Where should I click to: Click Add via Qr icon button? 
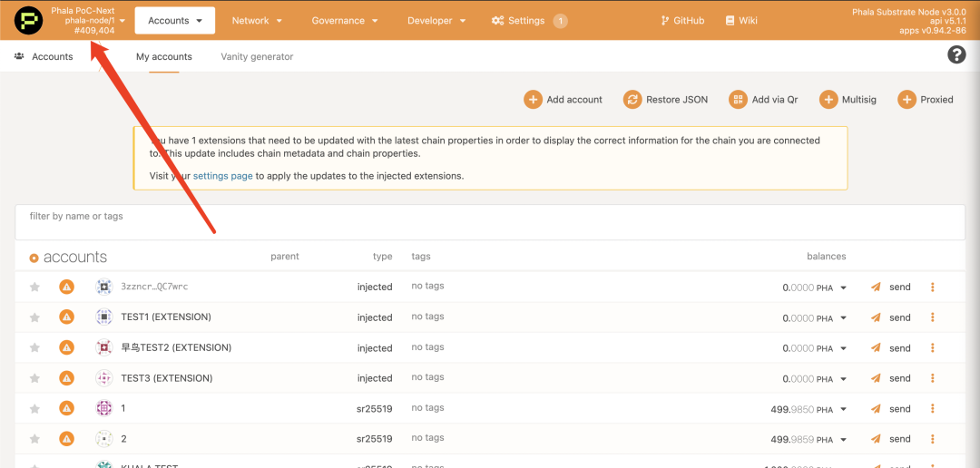coord(738,100)
